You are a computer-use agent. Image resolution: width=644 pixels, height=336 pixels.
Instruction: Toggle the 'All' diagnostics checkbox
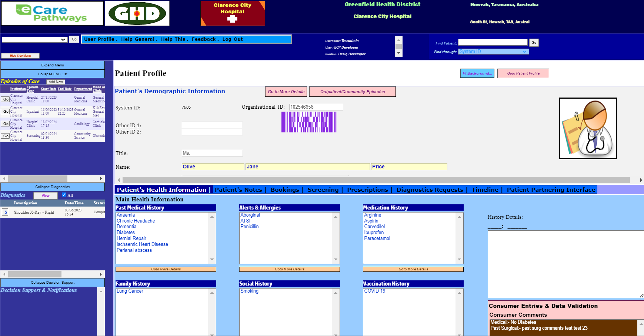[x=64, y=195]
